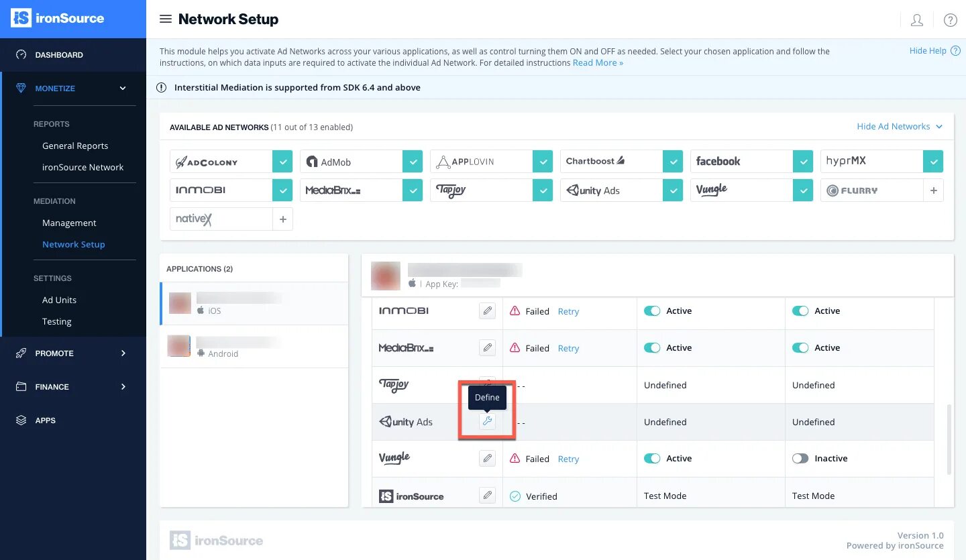Click the InMobi edit pencil icon
This screenshot has height=560, width=966.
click(488, 311)
